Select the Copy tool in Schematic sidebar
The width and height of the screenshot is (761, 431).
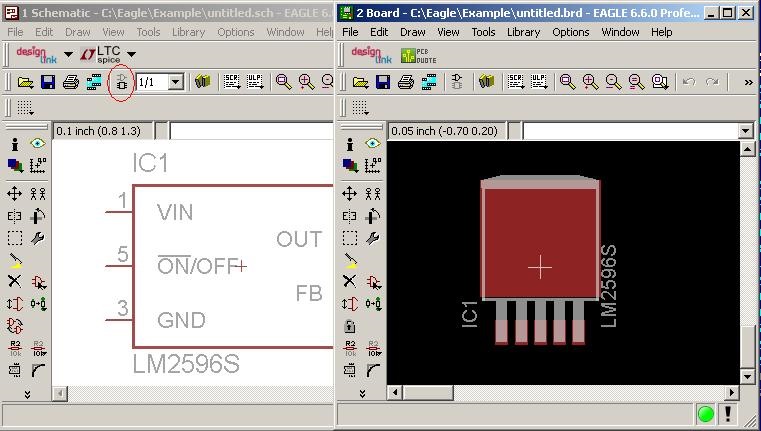pos(38,194)
